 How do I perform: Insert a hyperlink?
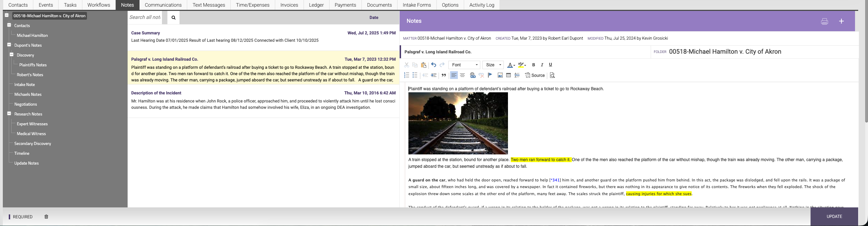point(473,75)
